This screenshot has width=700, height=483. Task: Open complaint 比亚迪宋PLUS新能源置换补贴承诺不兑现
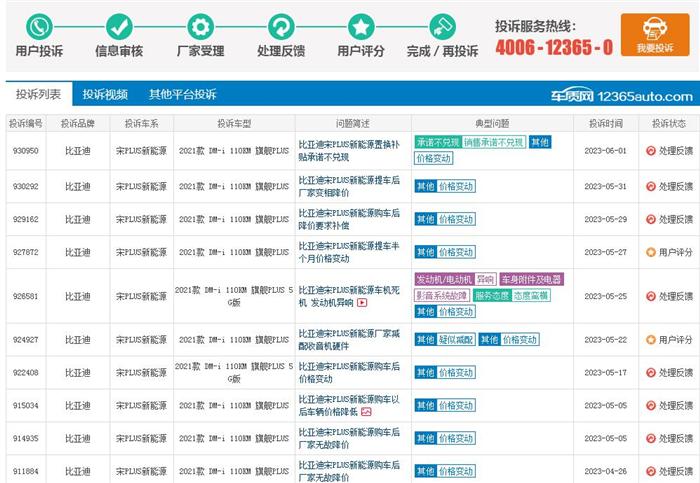pyautogui.click(x=349, y=151)
